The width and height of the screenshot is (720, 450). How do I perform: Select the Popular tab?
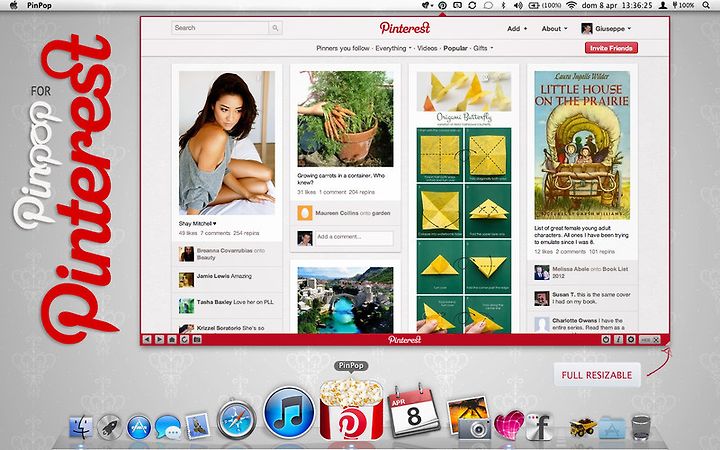[455, 48]
